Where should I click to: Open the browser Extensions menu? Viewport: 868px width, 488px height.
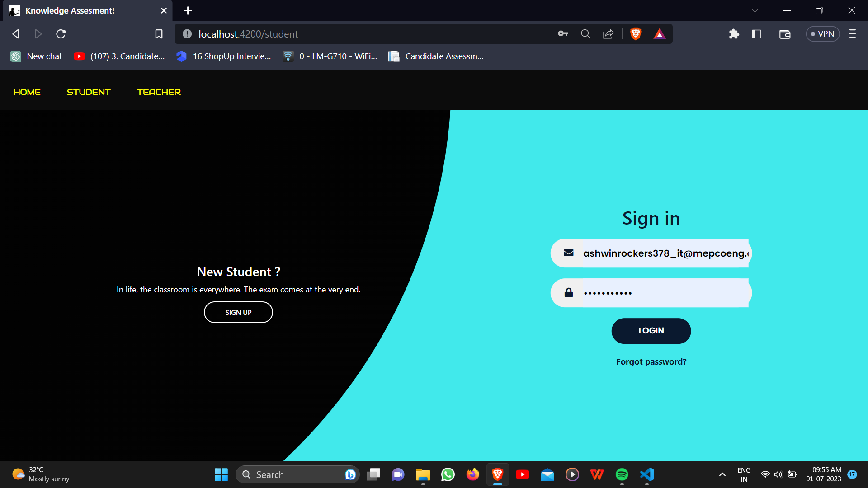pos(734,34)
